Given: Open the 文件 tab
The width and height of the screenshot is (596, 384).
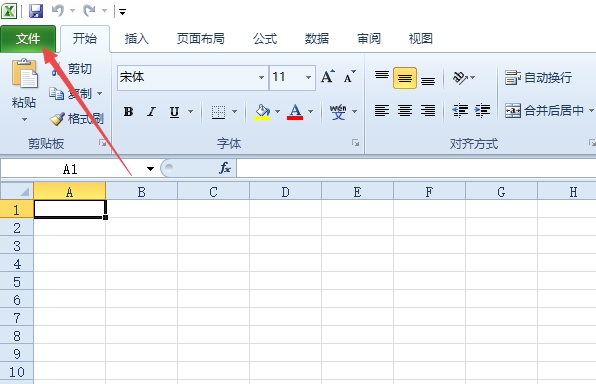Looking at the screenshot, I should pos(28,38).
